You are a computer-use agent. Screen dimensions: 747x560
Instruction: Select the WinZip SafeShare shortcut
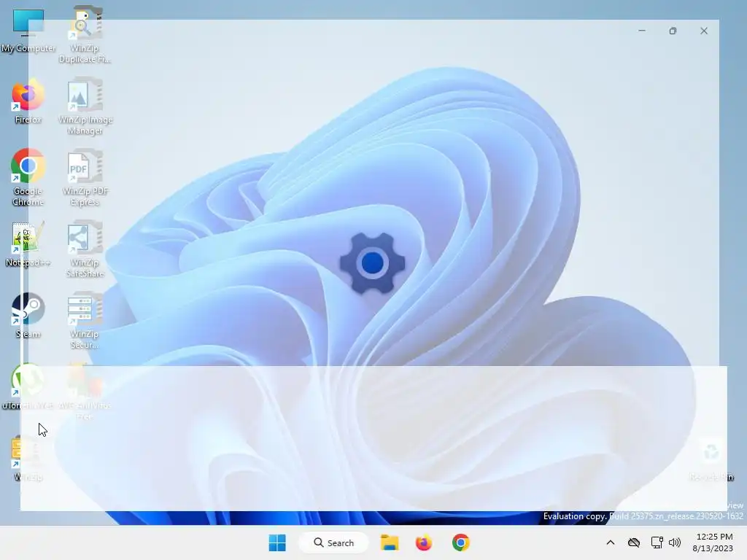click(85, 249)
